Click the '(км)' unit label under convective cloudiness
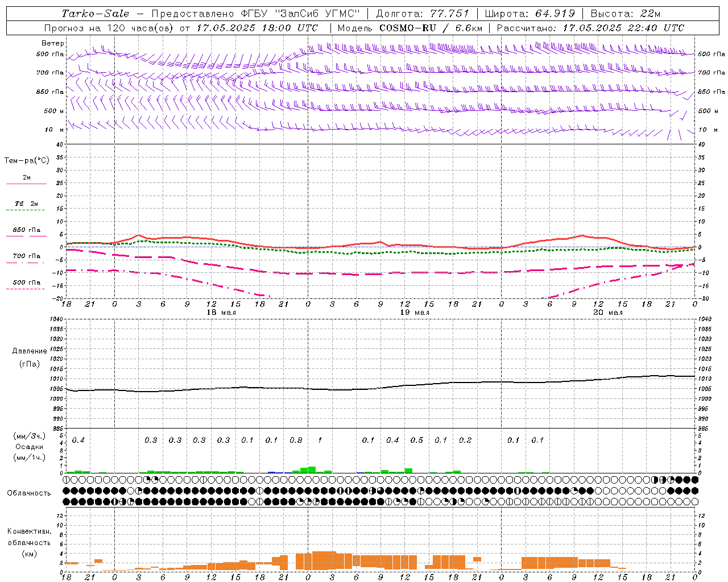 pos(30,554)
